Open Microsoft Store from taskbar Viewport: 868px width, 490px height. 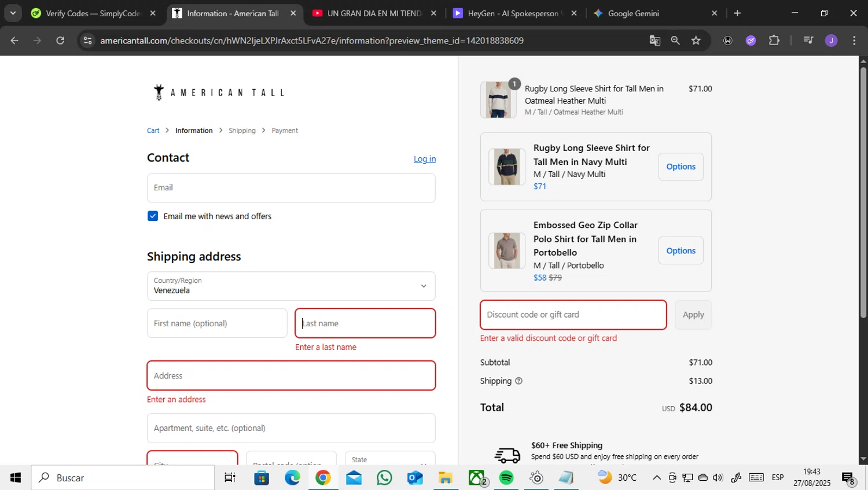(262, 478)
